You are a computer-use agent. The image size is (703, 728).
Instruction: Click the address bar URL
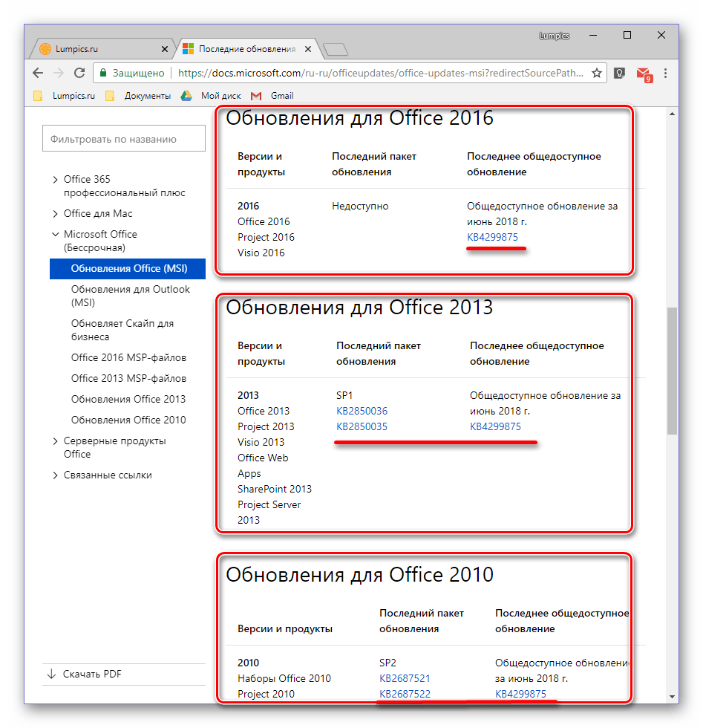pos(381,73)
